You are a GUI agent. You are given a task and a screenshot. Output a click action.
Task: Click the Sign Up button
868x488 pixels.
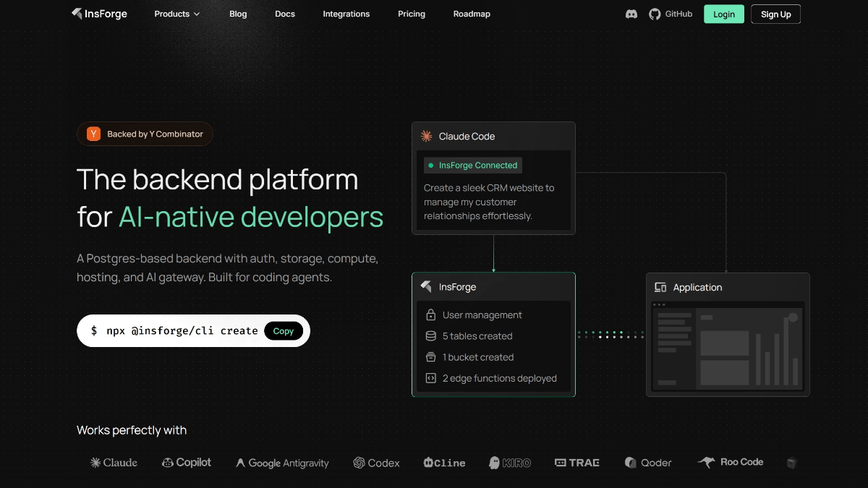coord(776,14)
